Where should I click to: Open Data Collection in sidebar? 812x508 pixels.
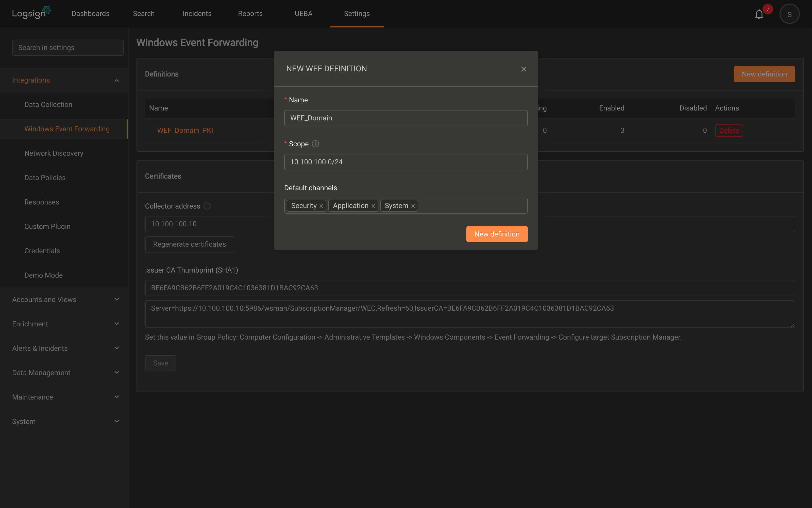click(x=64, y=104)
